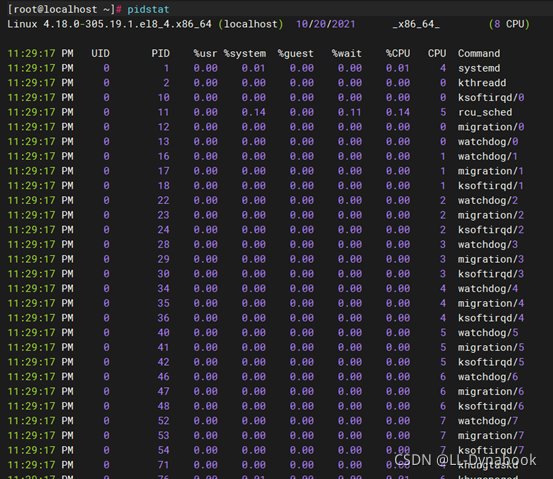Click the (8 CPU) text
553x479 pixels.
click(x=509, y=24)
